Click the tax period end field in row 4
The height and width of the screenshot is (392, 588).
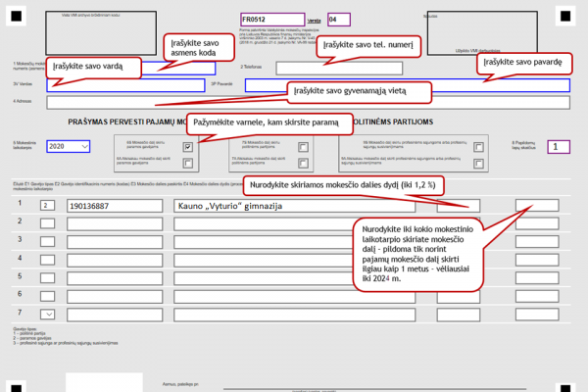(x=537, y=260)
